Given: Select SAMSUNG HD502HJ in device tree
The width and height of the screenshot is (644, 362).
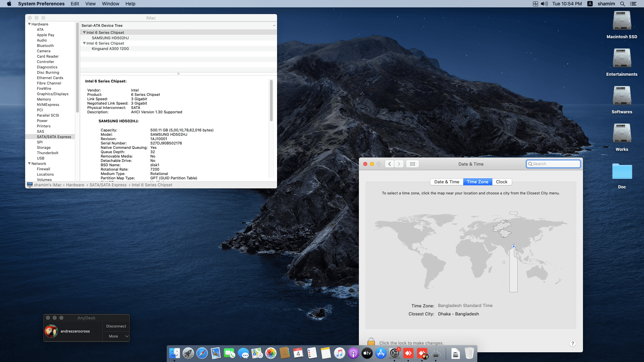Looking at the screenshot, I should 110,38.
